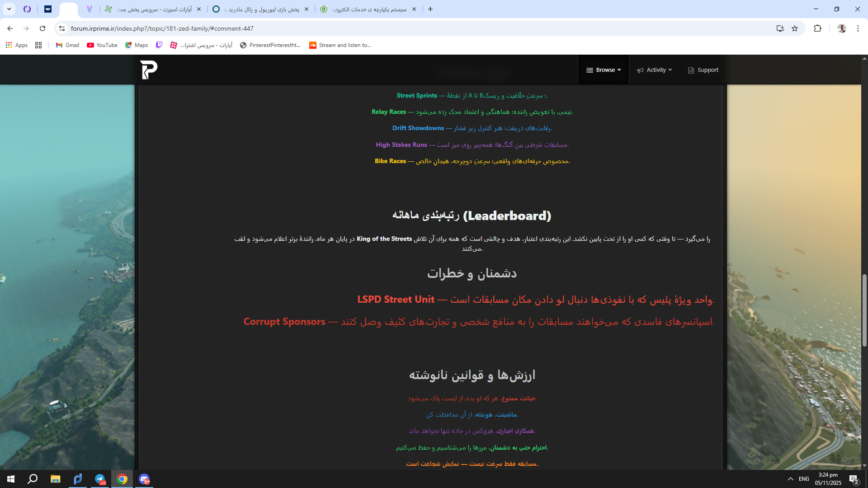The height and width of the screenshot is (488, 868).
Task: Bookmark this page with star icon
Action: click(795, 28)
